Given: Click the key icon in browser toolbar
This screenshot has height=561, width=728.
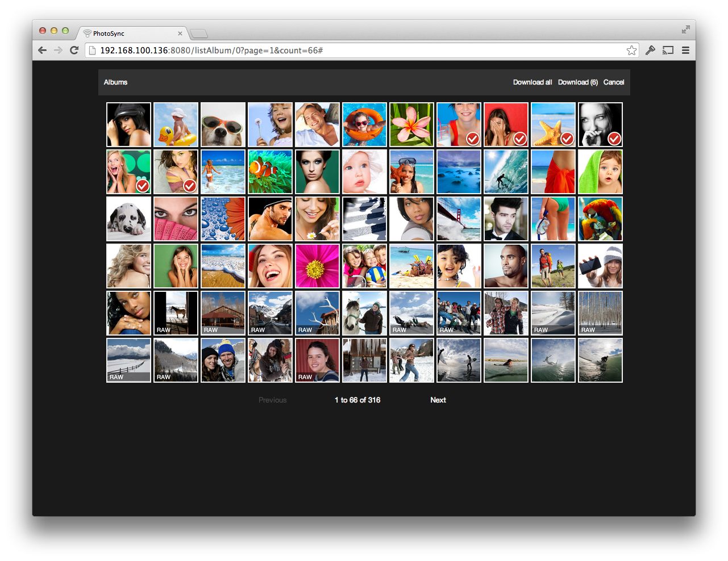Looking at the screenshot, I should 650,51.
